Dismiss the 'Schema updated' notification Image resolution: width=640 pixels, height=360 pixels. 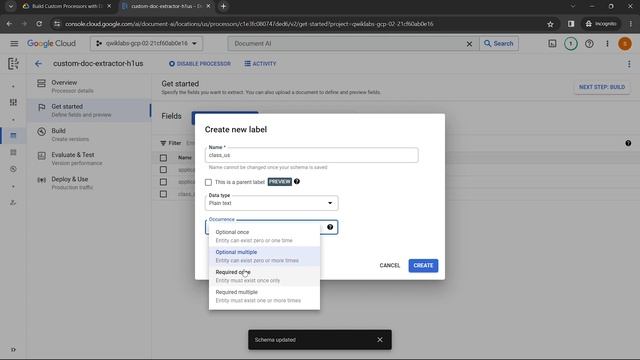(x=380, y=340)
